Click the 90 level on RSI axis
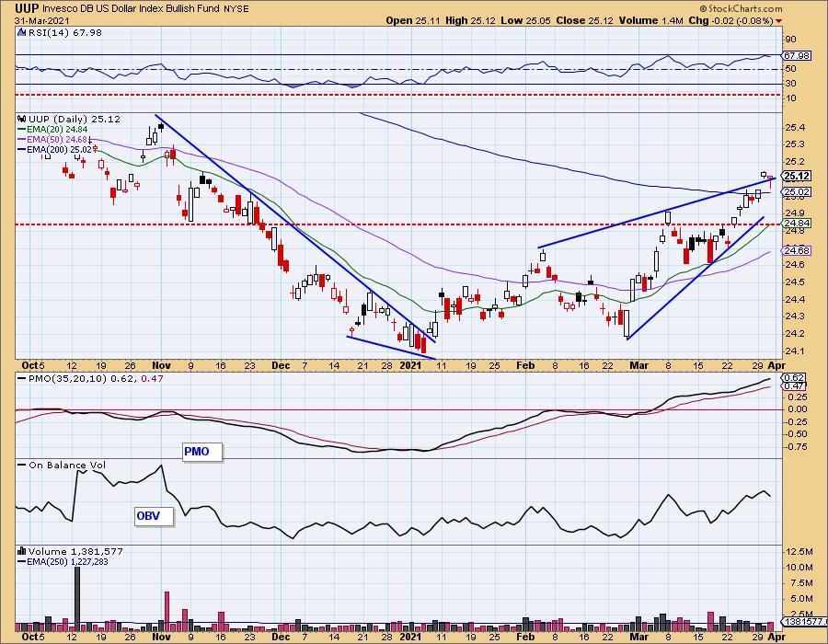This screenshot has width=828, height=644. coord(791,40)
